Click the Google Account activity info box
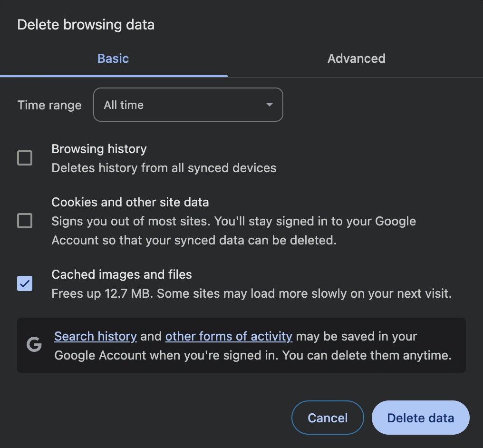This screenshot has height=448, width=483. pyautogui.click(x=241, y=345)
